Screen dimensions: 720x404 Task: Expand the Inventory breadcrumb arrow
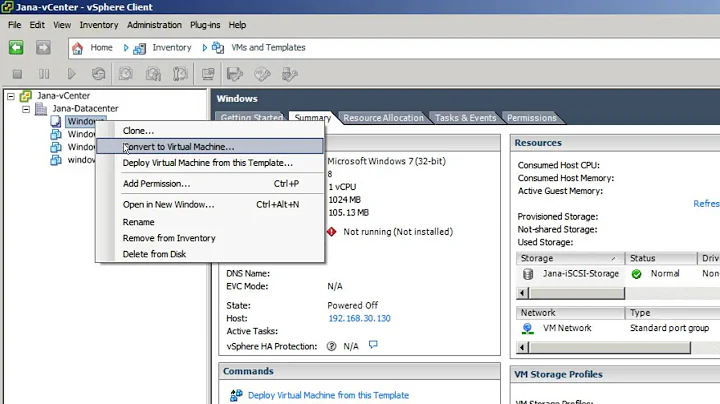point(126,48)
